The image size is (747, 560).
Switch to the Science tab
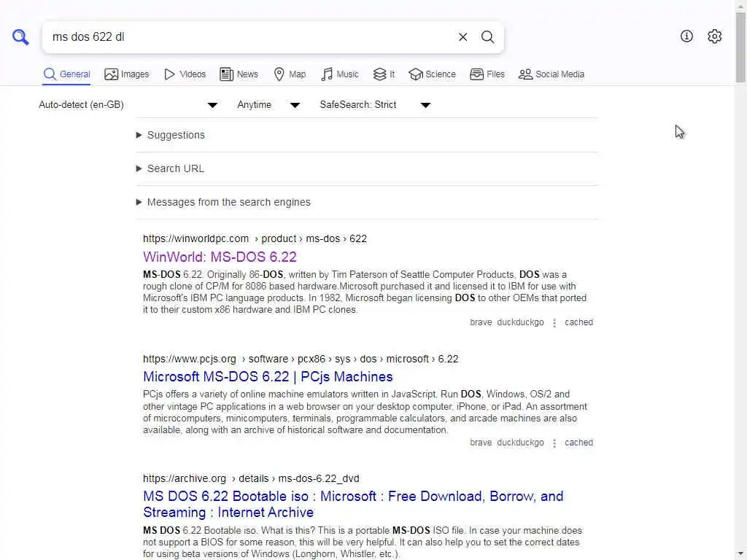point(432,74)
